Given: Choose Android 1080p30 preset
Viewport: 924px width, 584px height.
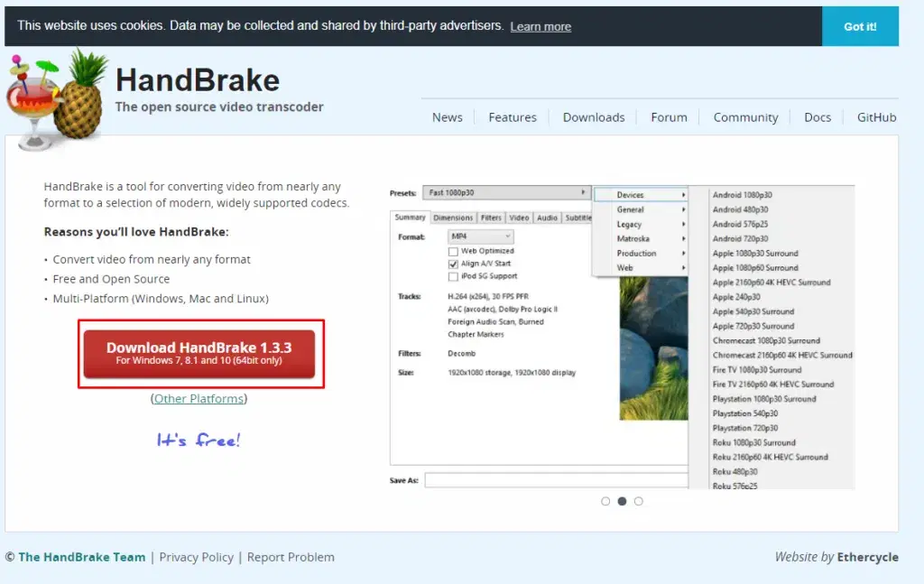Looking at the screenshot, I should (x=742, y=195).
